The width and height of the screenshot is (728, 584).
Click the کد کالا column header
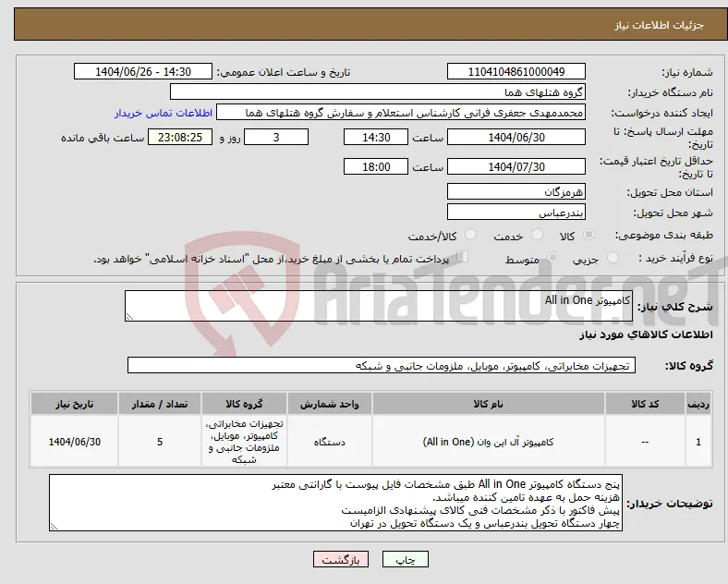(x=645, y=404)
